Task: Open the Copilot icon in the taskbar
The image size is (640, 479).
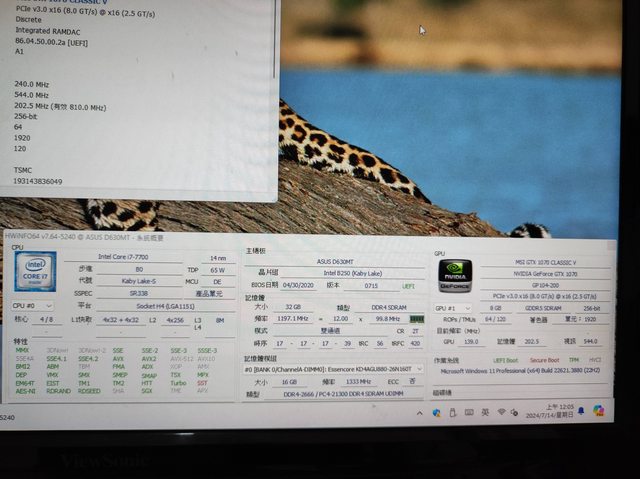Action: click(599, 411)
